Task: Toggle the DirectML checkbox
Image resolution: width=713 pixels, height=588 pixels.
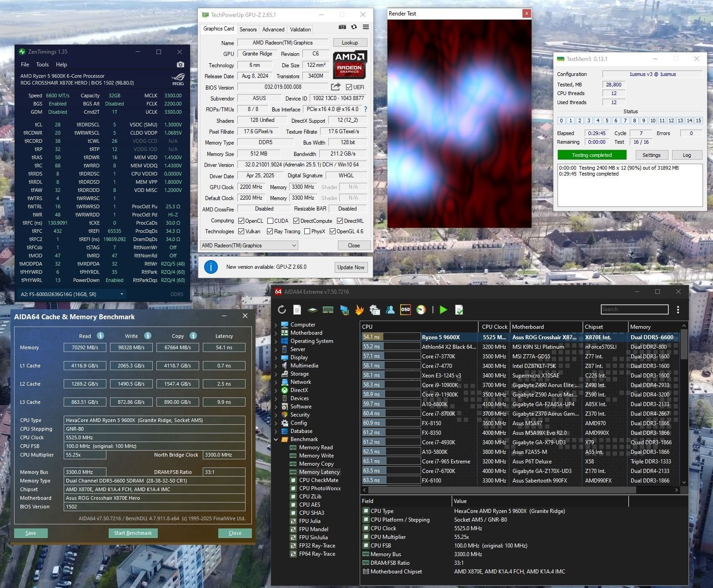Action: point(340,221)
